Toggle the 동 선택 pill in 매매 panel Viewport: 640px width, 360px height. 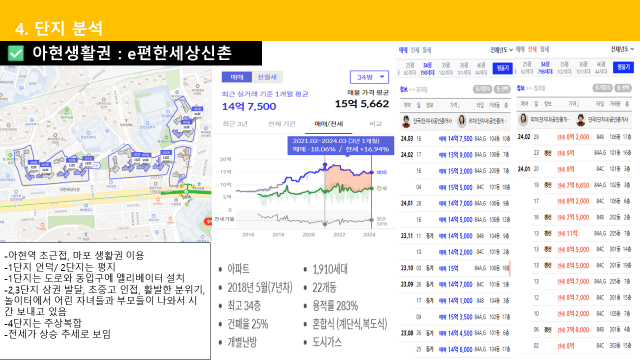click(502, 89)
